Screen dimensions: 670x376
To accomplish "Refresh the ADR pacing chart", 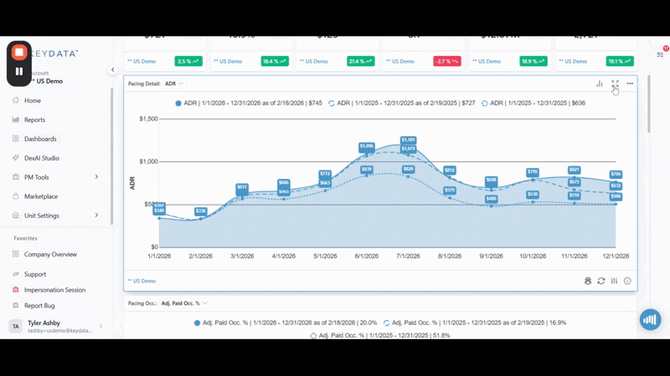I will (601, 281).
